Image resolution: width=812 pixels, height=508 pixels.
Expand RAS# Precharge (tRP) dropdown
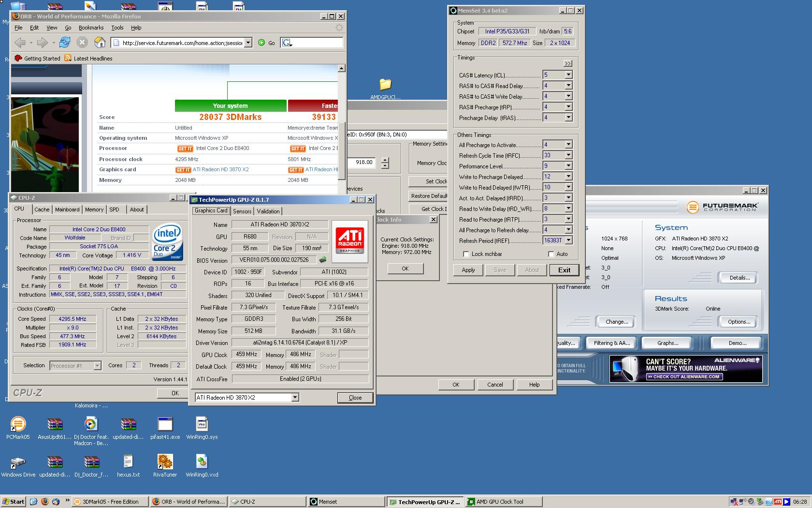click(568, 107)
